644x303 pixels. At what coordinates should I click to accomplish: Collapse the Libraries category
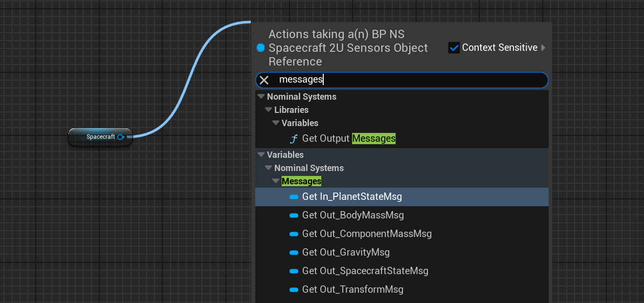[x=268, y=110]
